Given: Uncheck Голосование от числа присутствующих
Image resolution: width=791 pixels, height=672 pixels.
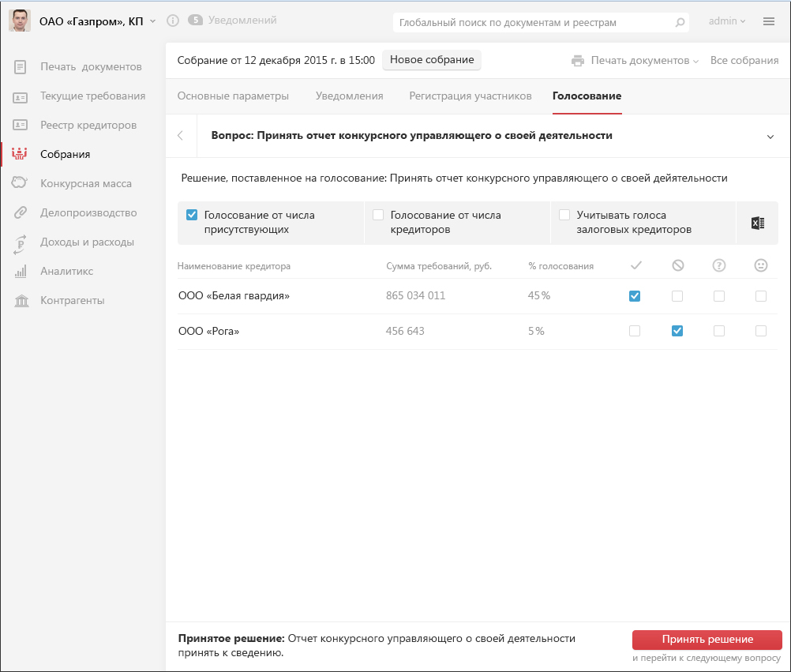Looking at the screenshot, I should click(191, 215).
